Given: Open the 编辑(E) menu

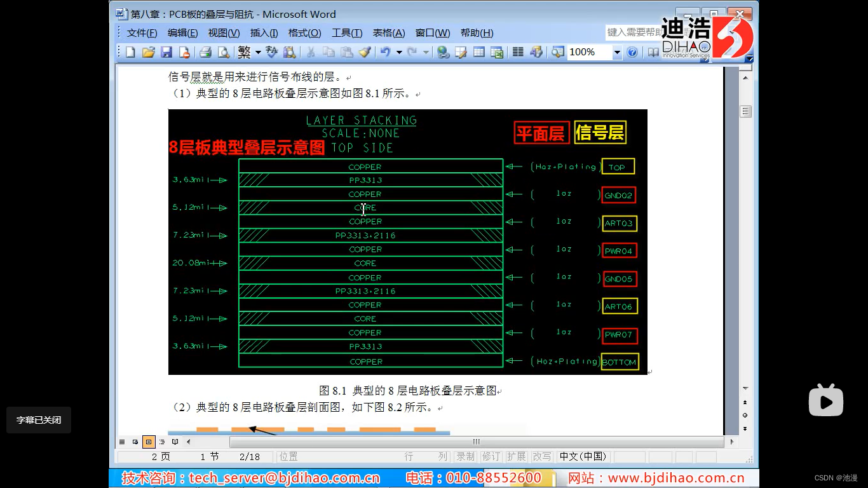Looking at the screenshot, I should [182, 33].
